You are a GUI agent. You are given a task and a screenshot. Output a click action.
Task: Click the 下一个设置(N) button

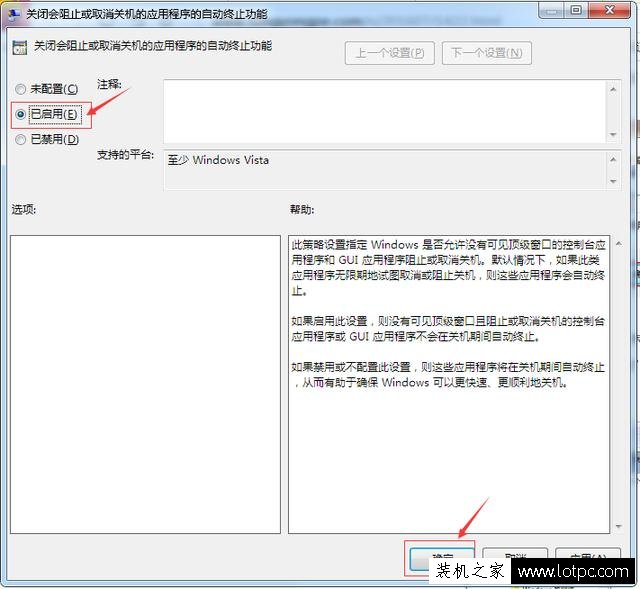(487, 53)
